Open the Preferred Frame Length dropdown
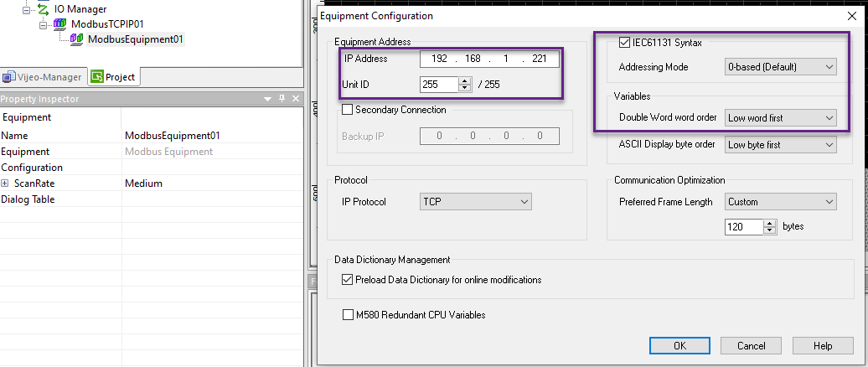The width and height of the screenshot is (868, 367). tap(781, 201)
